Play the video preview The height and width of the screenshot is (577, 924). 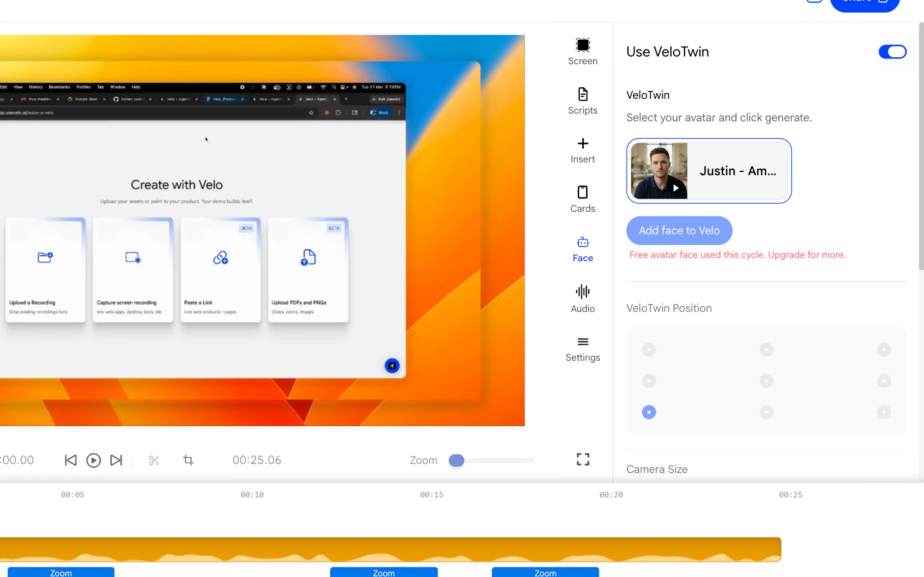(93, 460)
